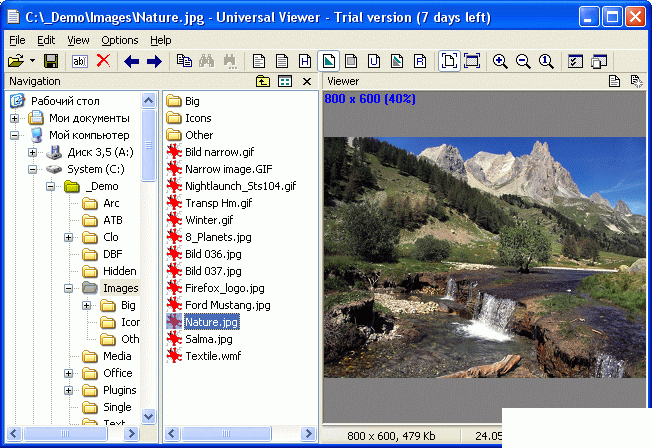Go to previous file with left arrow
The width and height of the screenshot is (652, 448).
(131, 62)
